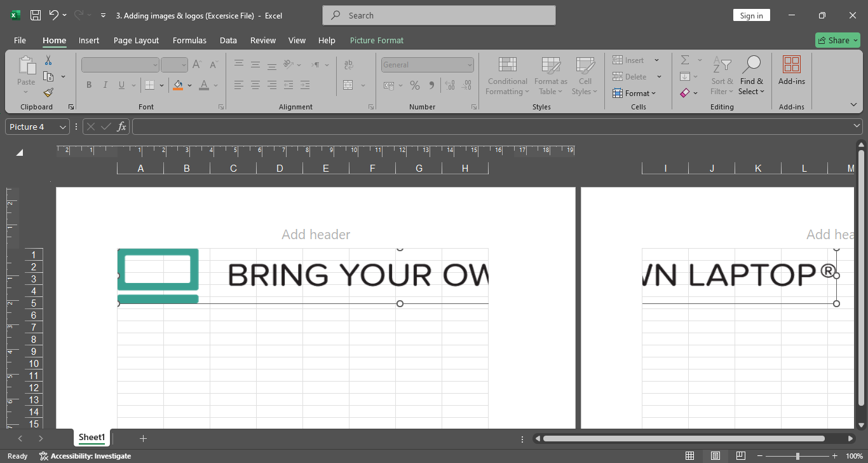Switch to Page Break Preview view
Image resolution: width=868 pixels, height=463 pixels.
(x=740, y=456)
